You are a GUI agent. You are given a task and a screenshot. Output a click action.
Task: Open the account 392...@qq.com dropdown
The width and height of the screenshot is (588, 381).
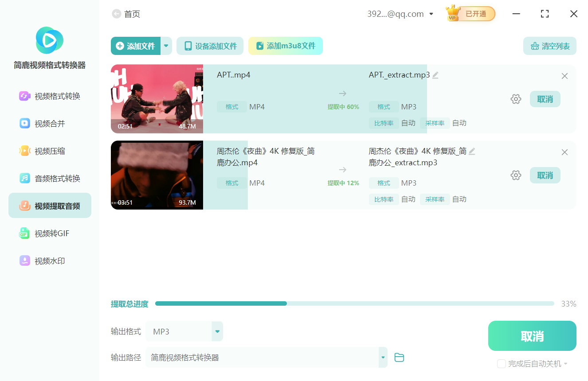pyautogui.click(x=431, y=14)
